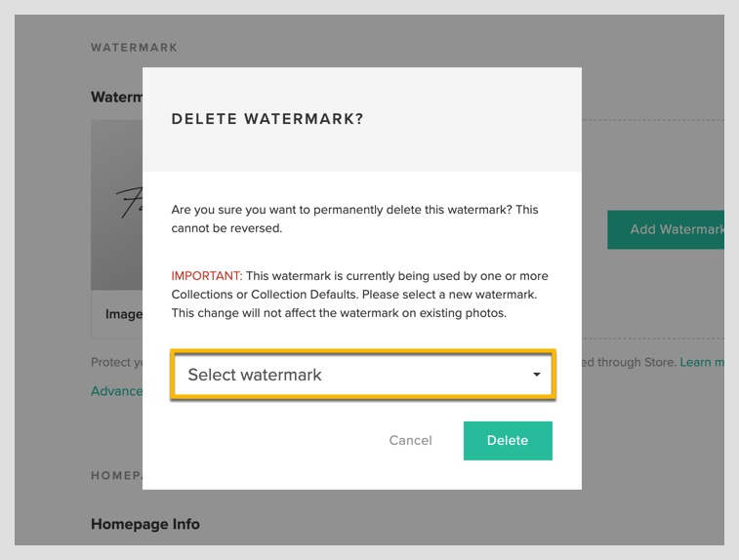Click the 'Are you sure' confirmation text

click(354, 219)
